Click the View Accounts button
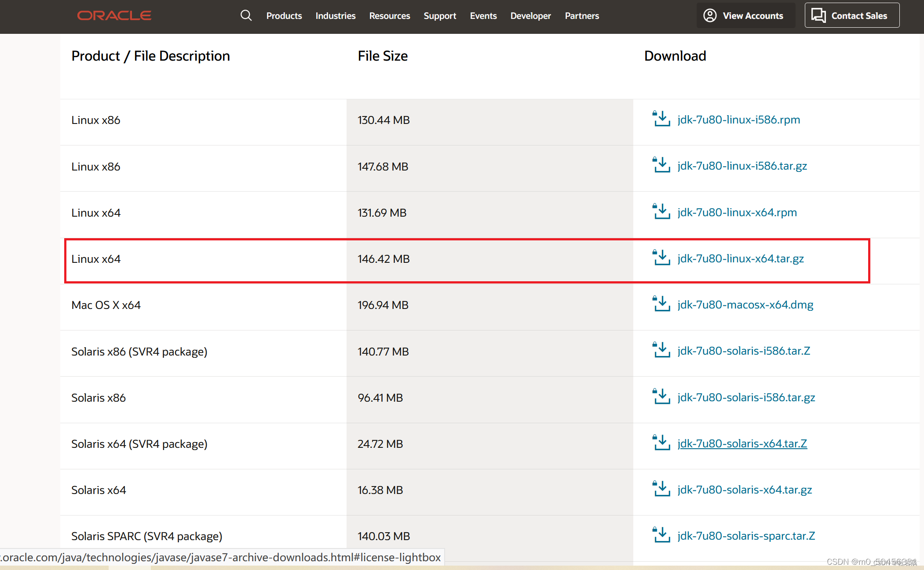Image resolution: width=924 pixels, height=570 pixels. click(x=746, y=15)
